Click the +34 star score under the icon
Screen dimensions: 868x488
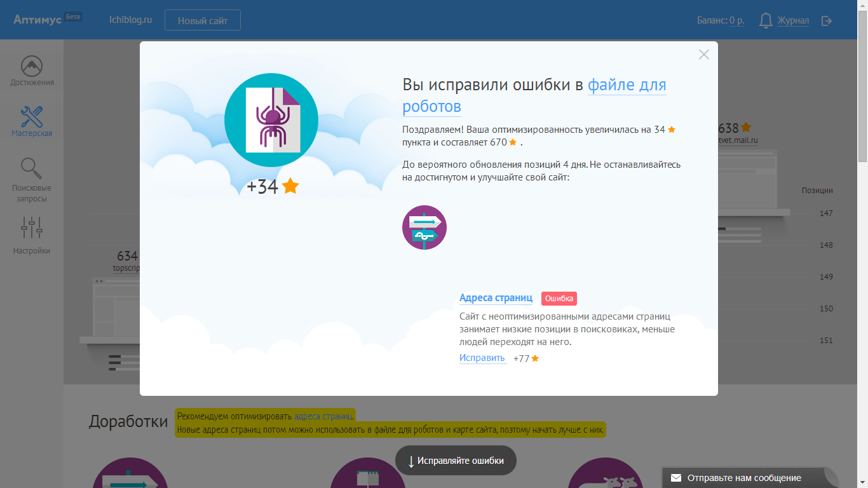click(273, 186)
